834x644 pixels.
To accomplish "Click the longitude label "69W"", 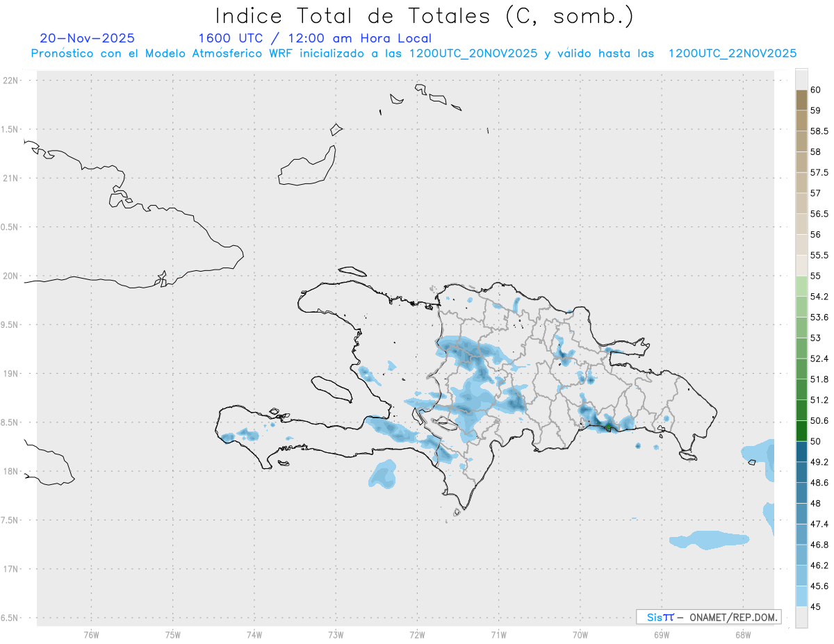I will 662,634.
